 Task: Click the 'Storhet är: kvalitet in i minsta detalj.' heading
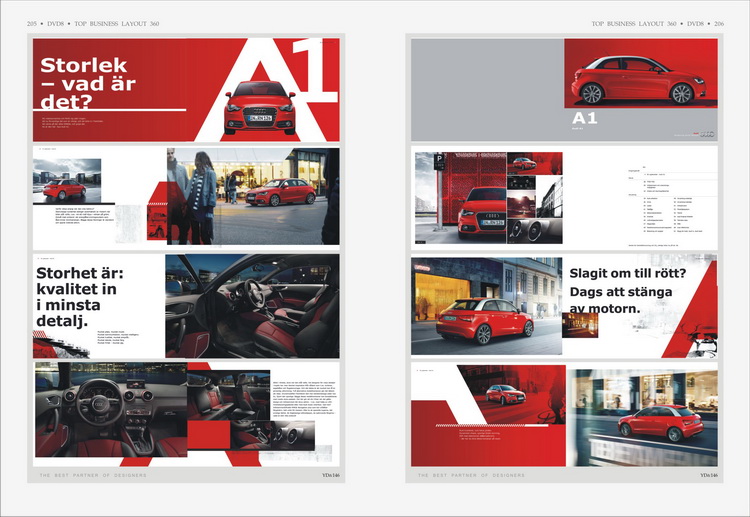[80, 297]
